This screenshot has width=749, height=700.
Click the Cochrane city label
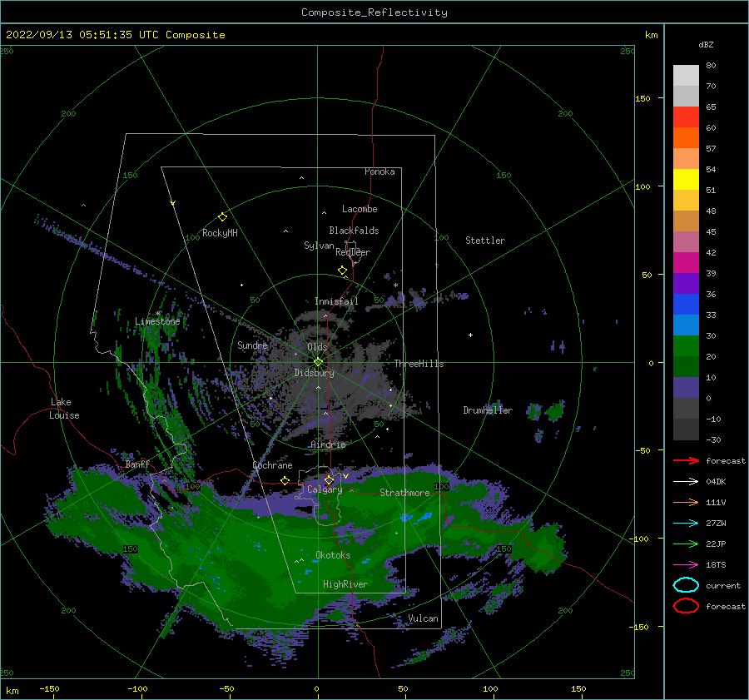coord(272,465)
